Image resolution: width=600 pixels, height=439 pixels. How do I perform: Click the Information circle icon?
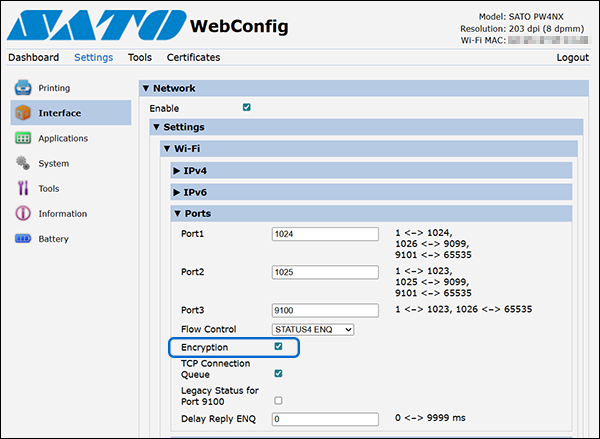coord(23,213)
